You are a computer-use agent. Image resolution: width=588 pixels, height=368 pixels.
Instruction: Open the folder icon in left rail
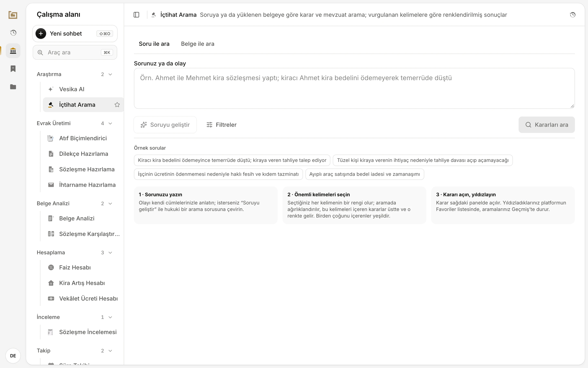pyautogui.click(x=13, y=87)
